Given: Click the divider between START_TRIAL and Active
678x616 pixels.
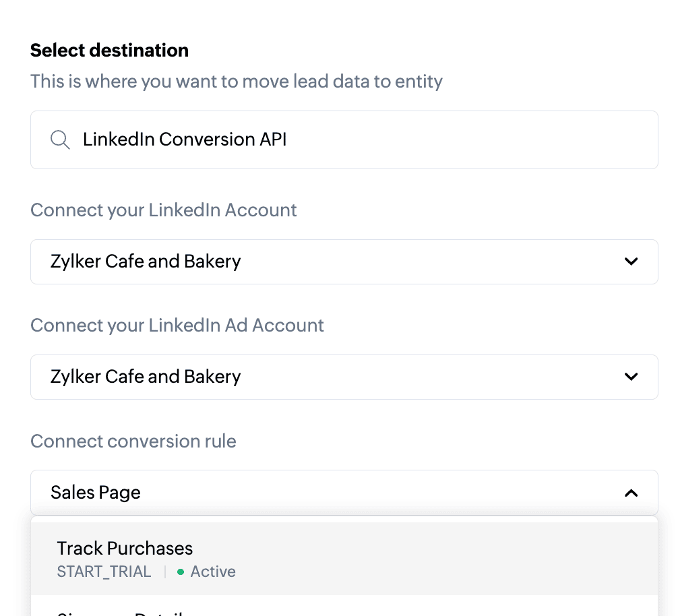Looking at the screenshot, I should pyautogui.click(x=165, y=572).
